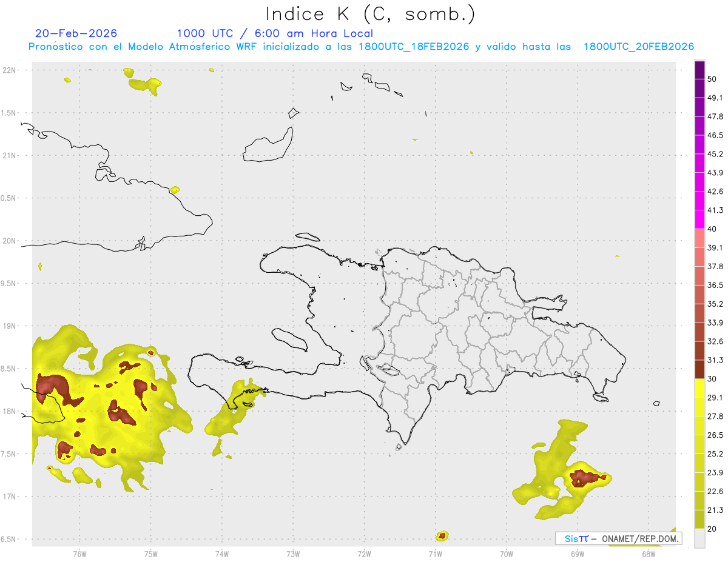Click the colorbar value "27.8"
Viewport: 728px width, 562px height.
[x=715, y=416]
